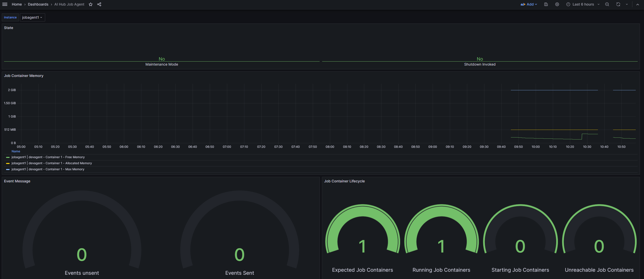Expand auto-refresh interval dropdown
644x279 pixels.
627,4
